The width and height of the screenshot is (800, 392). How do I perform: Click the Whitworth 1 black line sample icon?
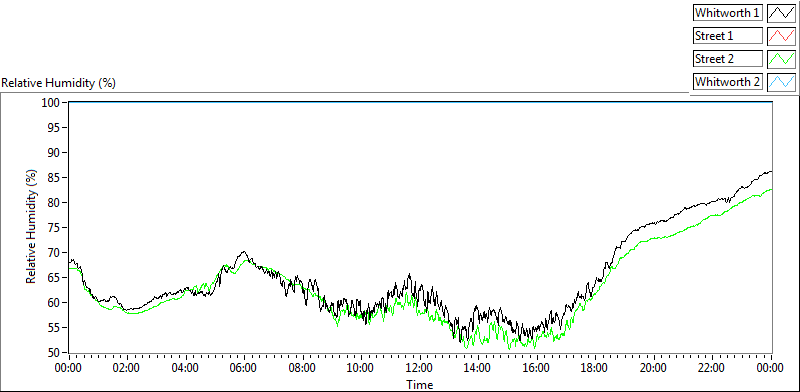coord(781,13)
